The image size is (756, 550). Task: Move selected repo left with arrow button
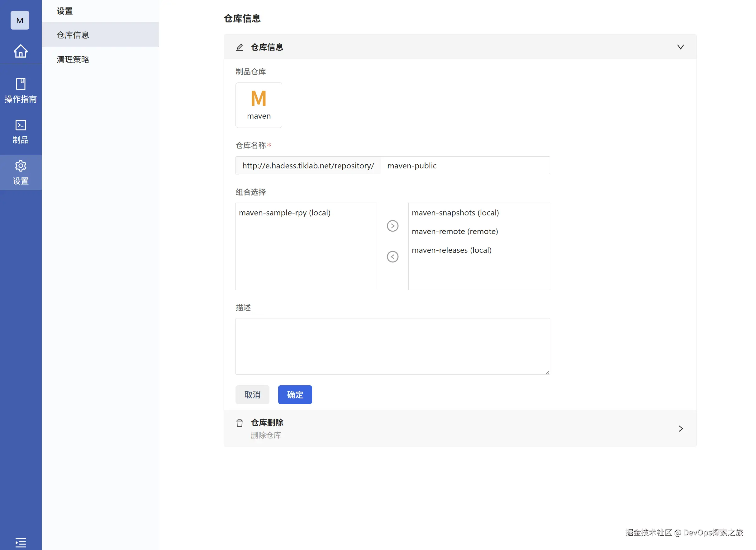(x=392, y=256)
